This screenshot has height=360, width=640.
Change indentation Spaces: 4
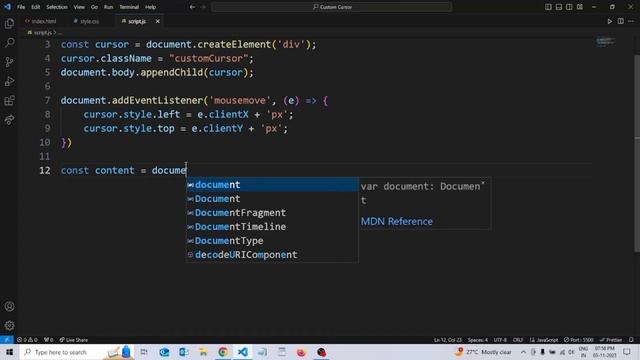point(478,340)
